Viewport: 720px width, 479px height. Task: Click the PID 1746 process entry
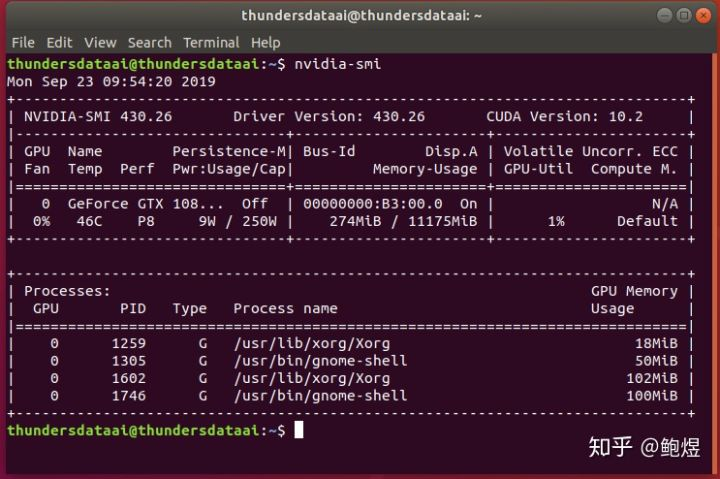351,396
